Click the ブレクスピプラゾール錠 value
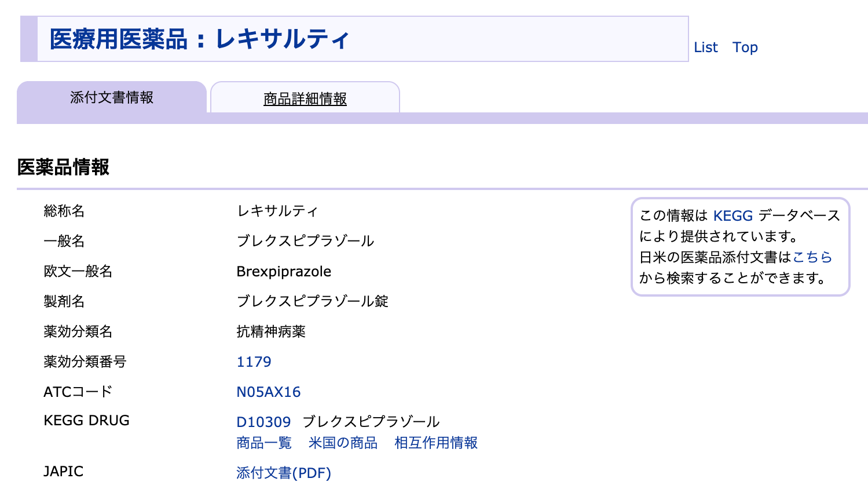 pos(313,302)
